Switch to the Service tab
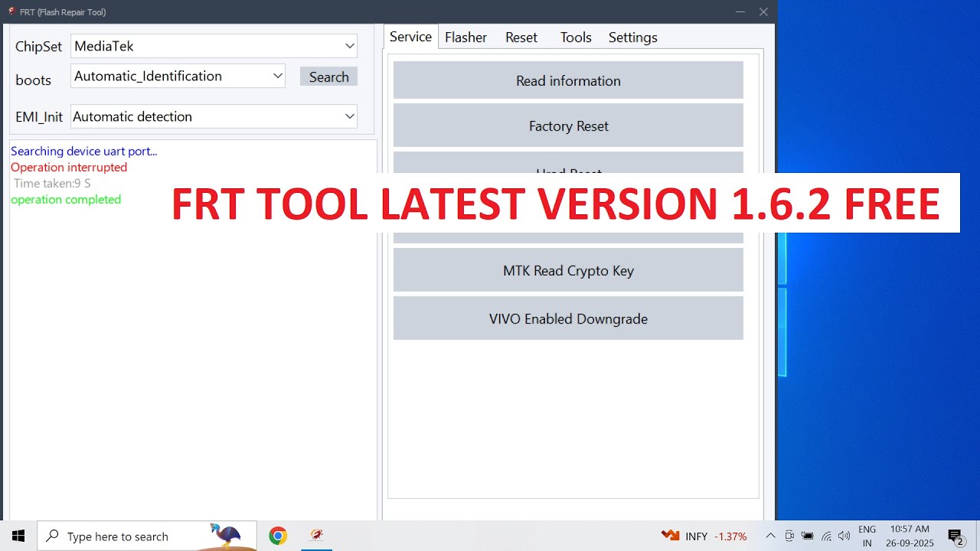 click(x=410, y=37)
